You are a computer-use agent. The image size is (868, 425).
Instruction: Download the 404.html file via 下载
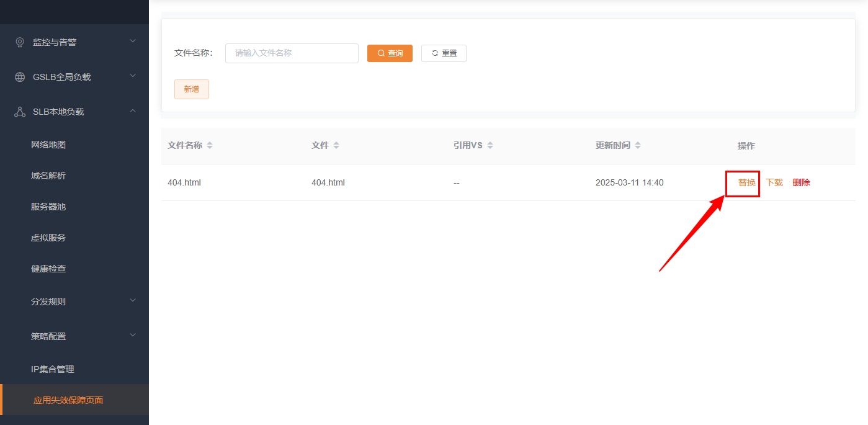point(774,182)
